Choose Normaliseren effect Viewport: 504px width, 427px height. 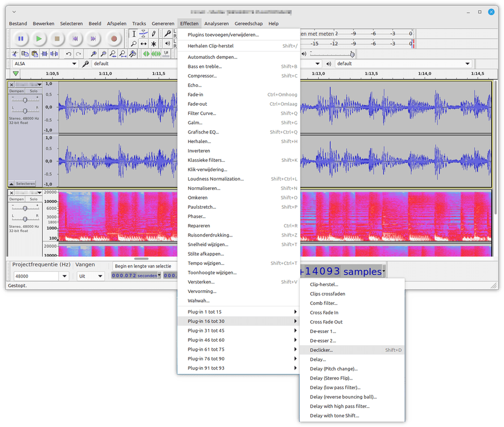239,188
